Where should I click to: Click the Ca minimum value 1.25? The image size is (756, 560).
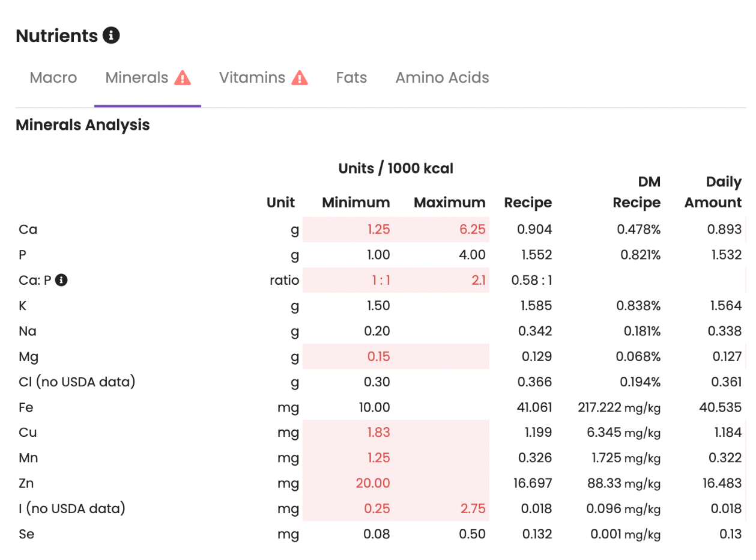pos(378,229)
